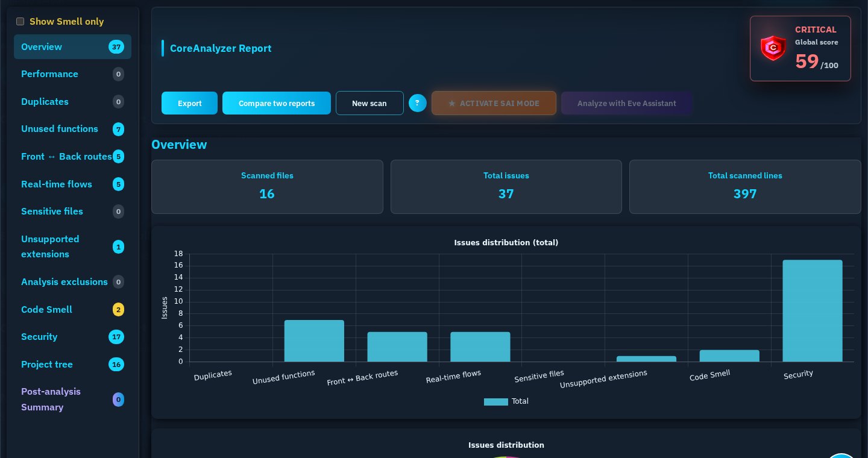Click the yellow Code Smell badge 2
Image resolution: width=868 pixels, height=458 pixels.
coord(118,310)
